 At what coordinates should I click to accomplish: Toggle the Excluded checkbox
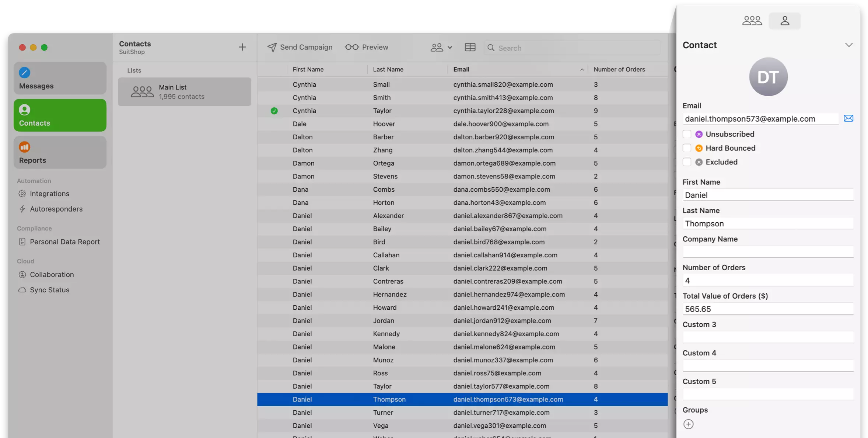coord(687,162)
